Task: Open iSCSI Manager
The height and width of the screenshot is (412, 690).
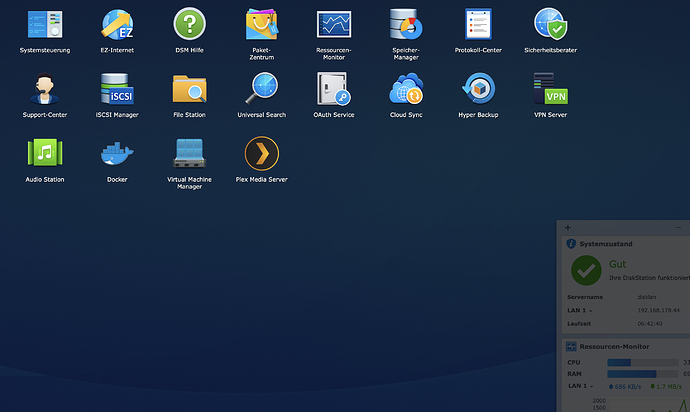Action: pyautogui.click(x=117, y=89)
